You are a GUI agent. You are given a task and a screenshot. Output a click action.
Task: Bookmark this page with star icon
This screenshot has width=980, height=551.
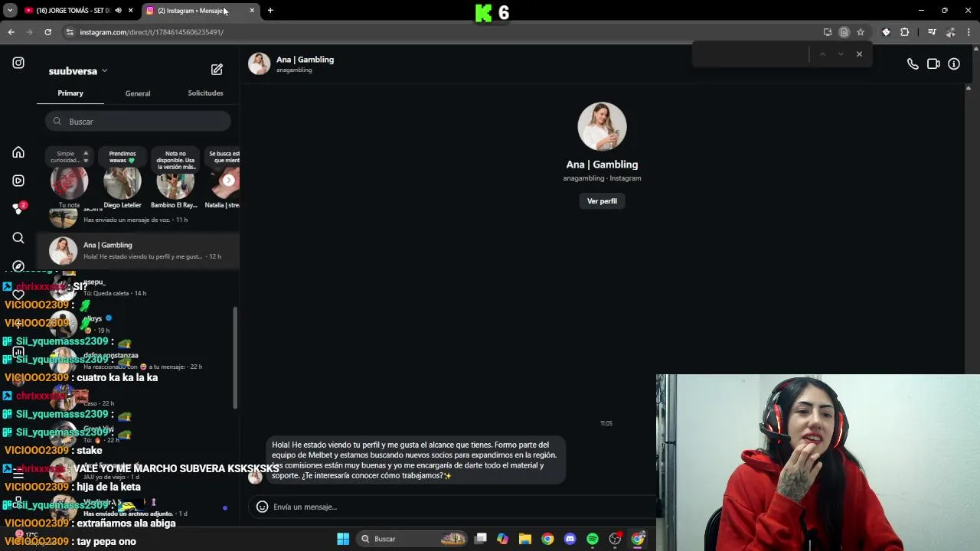coord(861,32)
